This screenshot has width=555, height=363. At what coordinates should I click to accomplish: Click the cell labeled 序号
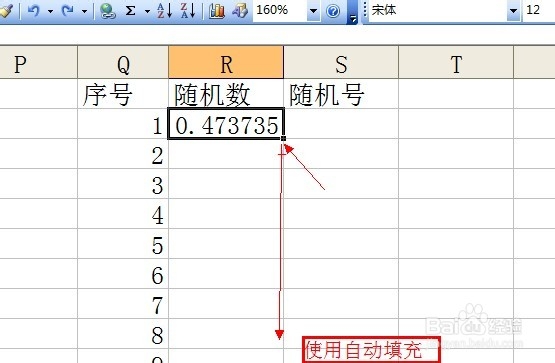(123, 94)
